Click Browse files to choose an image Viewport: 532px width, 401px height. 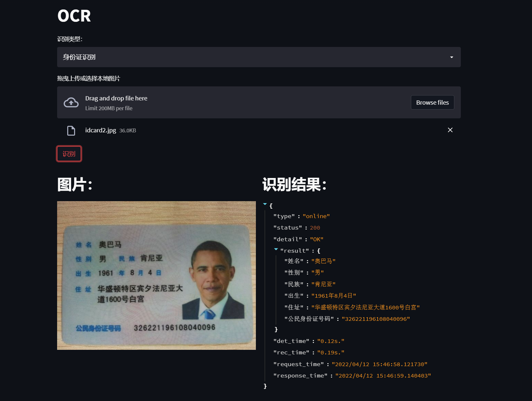pyautogui.click(x=432, y=102)
